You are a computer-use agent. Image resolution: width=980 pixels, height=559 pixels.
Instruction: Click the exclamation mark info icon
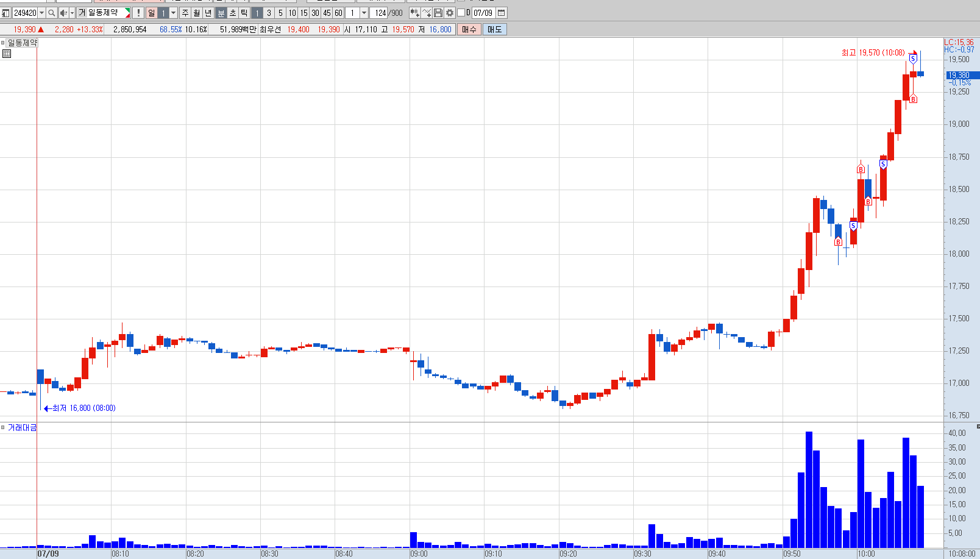coord(138,13)
